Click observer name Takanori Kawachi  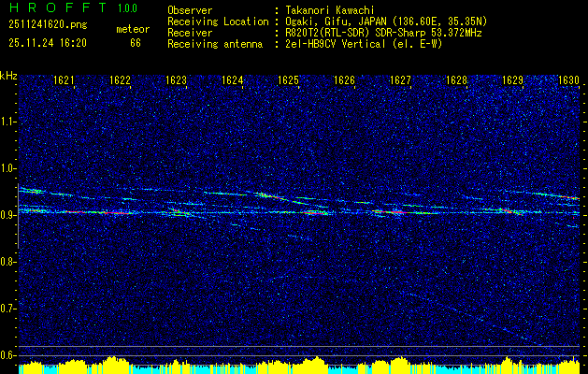point(330,10)
